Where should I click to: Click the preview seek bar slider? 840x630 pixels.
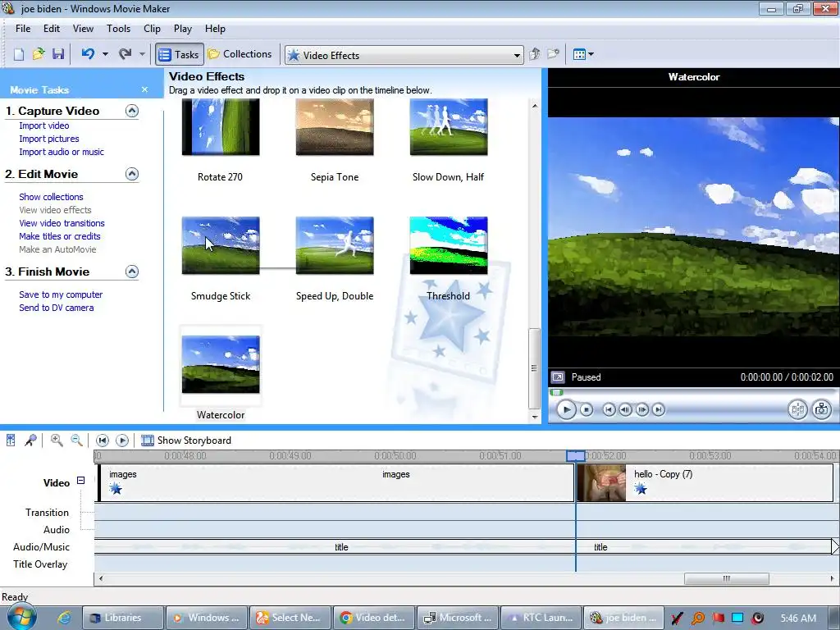click(557, 393)
